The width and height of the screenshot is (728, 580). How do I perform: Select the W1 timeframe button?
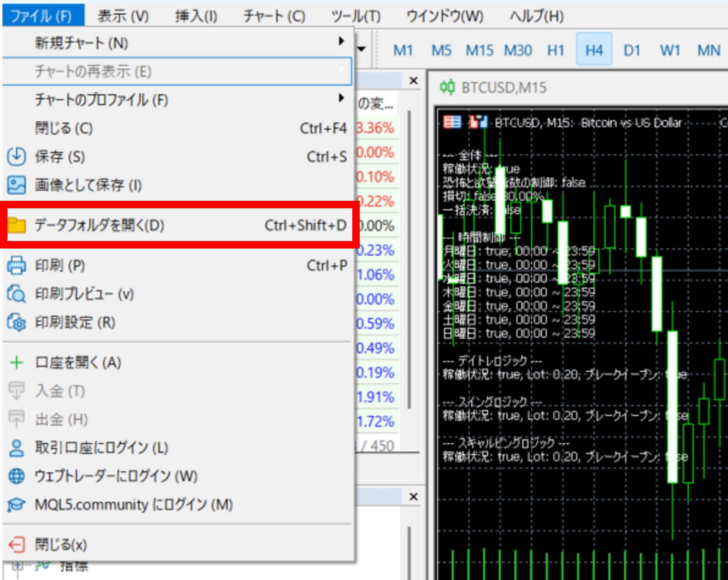tap(670, 50)
